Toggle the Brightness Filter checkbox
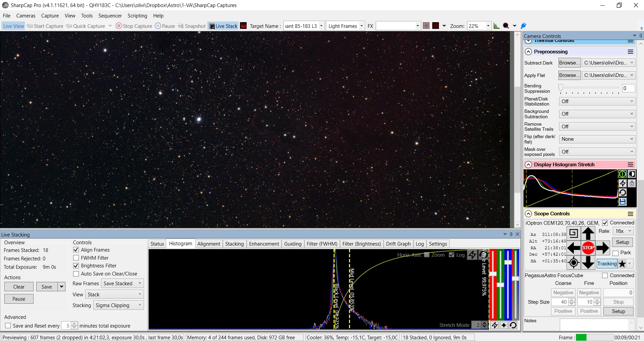This screenshot has height=341, width=644. coord(76,265)
